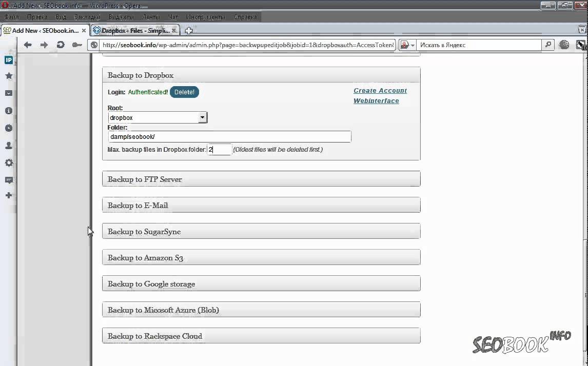Open the Справка menu
This screenshot has height=366, width=588.
pyautogui.click(x=245, y=17)
